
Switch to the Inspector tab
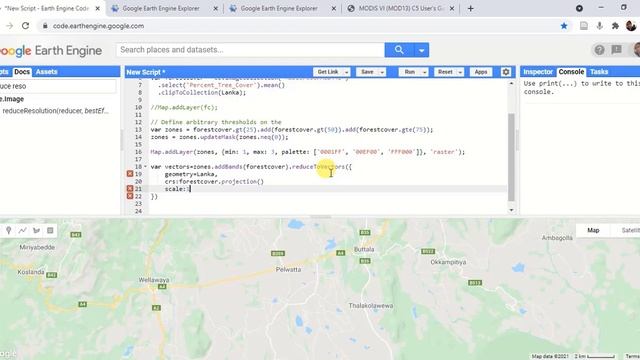pos(538,72)
